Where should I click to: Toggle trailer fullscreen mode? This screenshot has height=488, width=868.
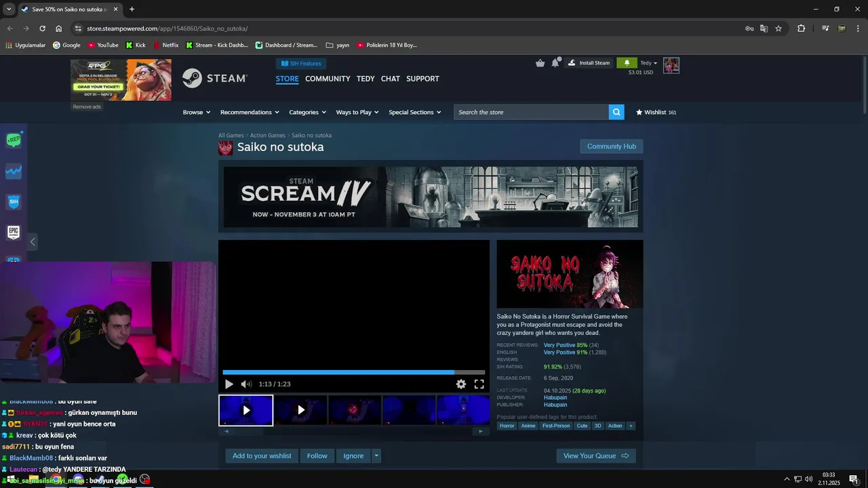(479, 384)
